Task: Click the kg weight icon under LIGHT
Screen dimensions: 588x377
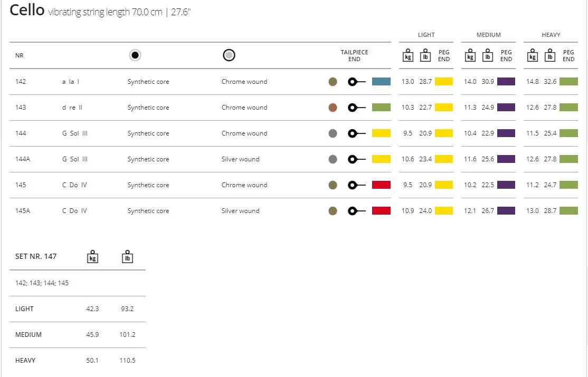Action: pyautogui.click(x=408, y=56)
